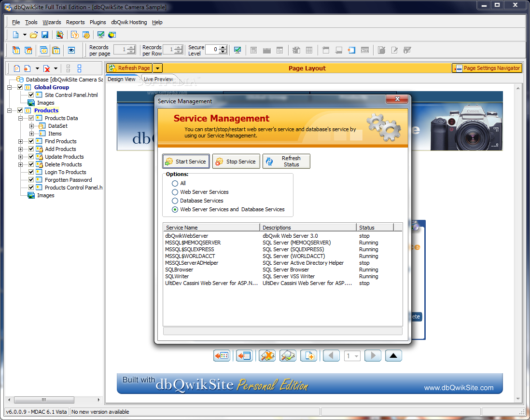
Task: Open a project with the folder icon
Action: (x=33, y=35)
